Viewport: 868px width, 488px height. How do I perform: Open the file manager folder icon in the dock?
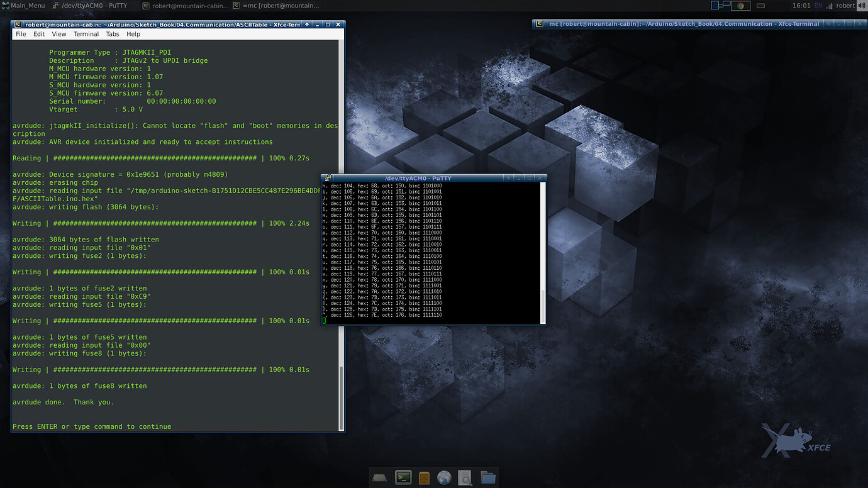click(x=488, y=478)
